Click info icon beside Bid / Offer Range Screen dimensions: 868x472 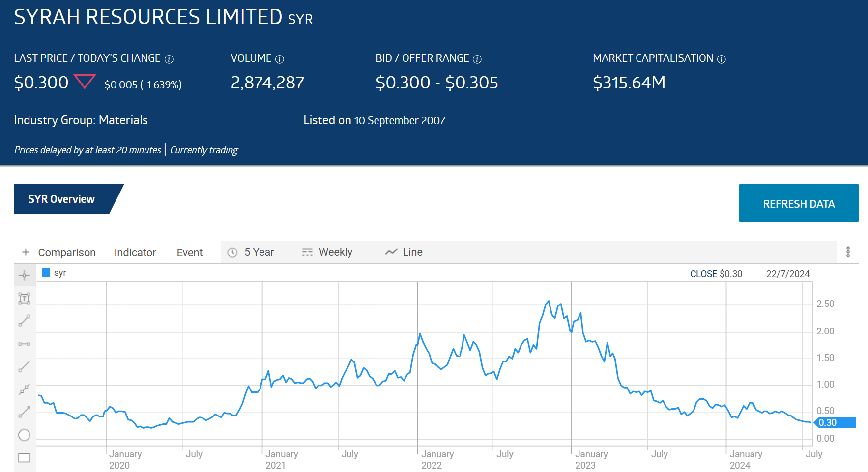tap(477, 59)
